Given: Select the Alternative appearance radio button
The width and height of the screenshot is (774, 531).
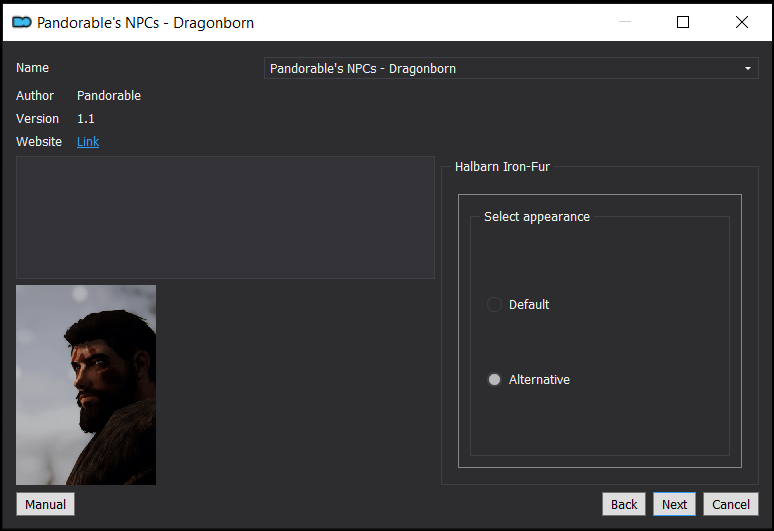Looking at the screenshot, I should (494, 379).
